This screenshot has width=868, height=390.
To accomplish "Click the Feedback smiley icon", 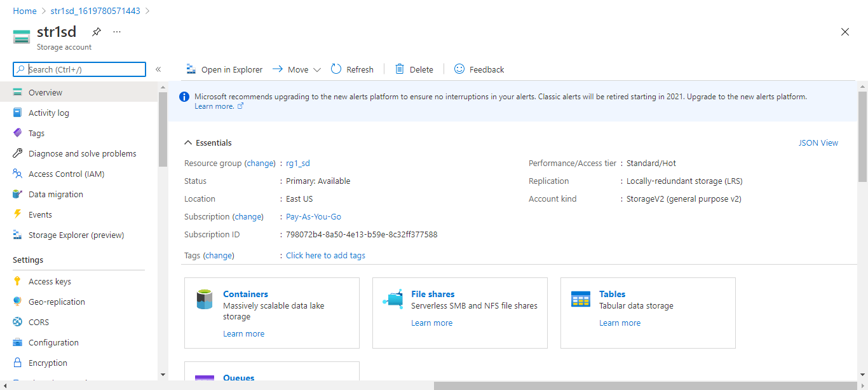I will click(459, 69).
